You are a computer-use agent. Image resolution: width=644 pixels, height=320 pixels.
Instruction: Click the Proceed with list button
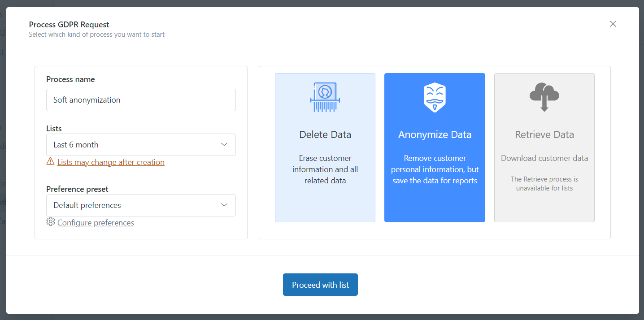point(320,284)
